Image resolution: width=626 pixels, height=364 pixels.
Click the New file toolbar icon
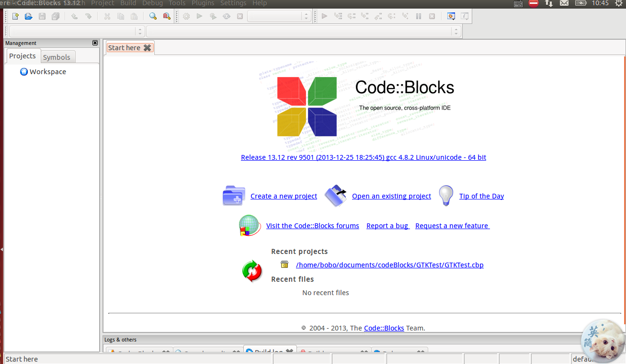(15, 16)
